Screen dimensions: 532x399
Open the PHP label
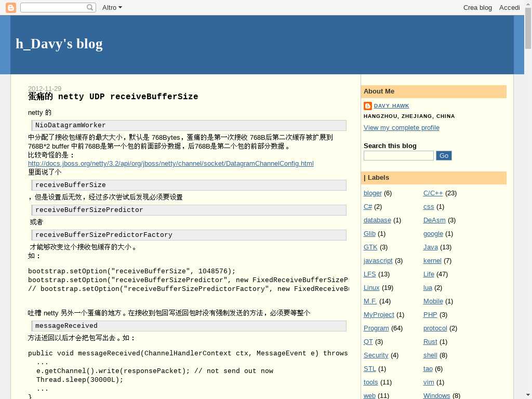tap(430, 315)
